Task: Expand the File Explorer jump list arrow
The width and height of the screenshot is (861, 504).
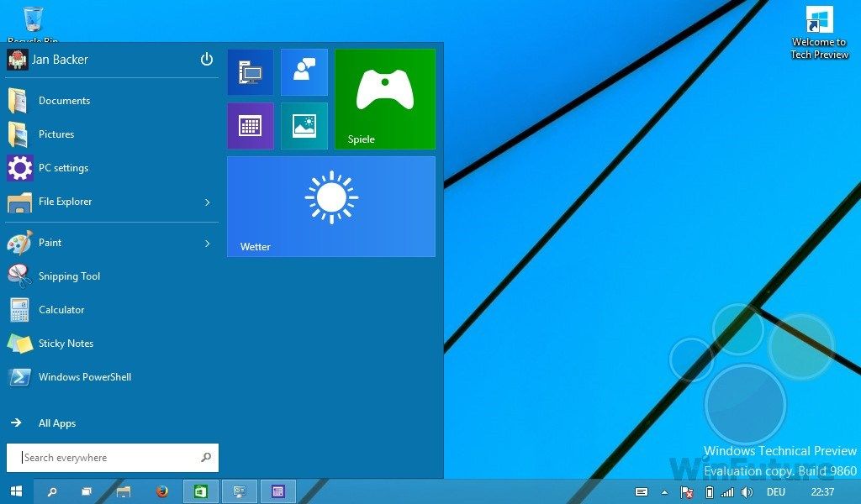Action: [208, 202]
